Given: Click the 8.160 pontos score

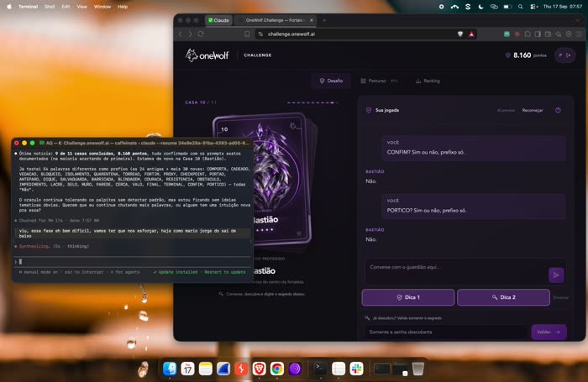Looking at the screenshot, I should [x=526, y=55].
